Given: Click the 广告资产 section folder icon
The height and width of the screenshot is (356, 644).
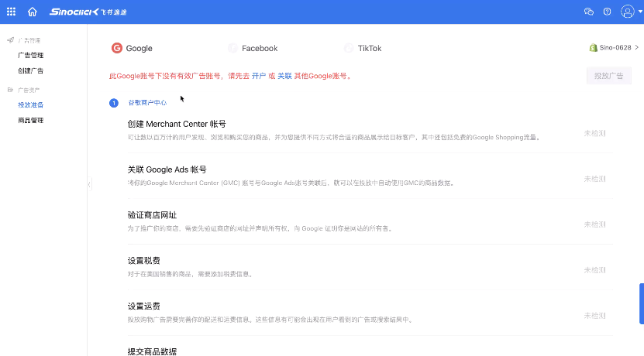Looking at the screenshot, I should point(10,90).
